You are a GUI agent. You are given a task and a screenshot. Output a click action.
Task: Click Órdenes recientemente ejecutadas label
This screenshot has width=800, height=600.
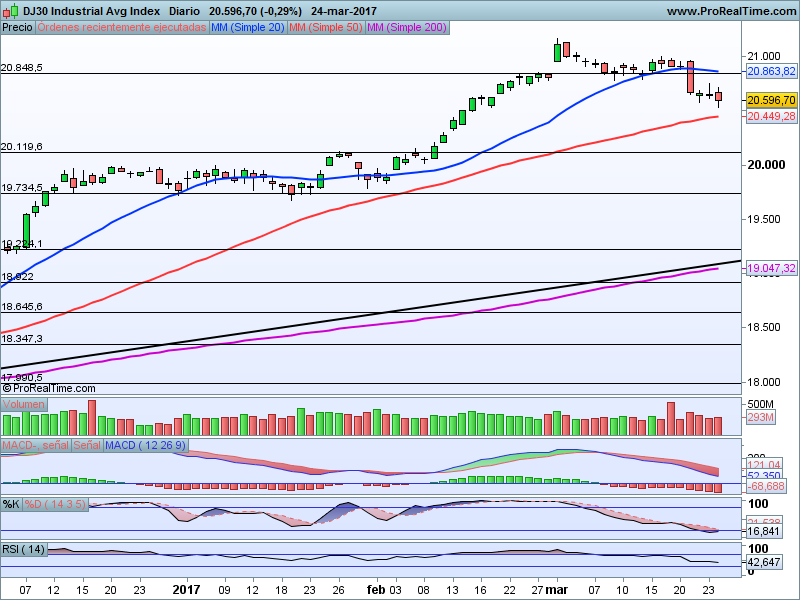pyautogui.click(x=123, y=28)
